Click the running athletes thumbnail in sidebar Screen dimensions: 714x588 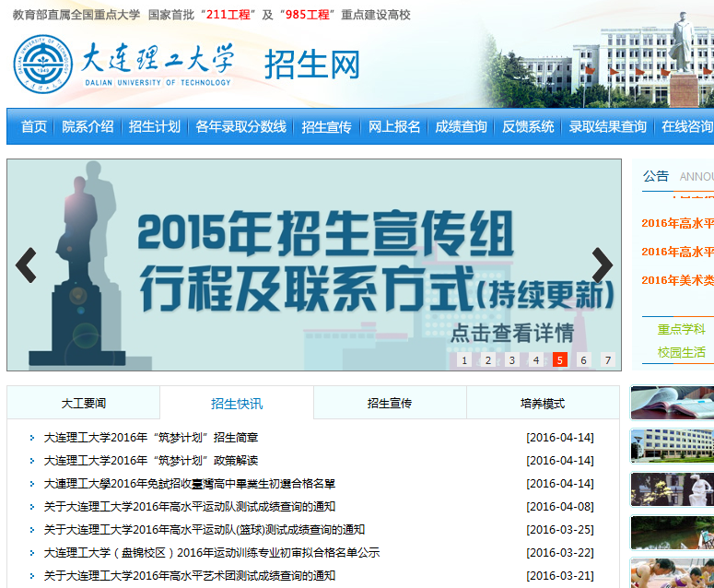(x=673, y=573)
